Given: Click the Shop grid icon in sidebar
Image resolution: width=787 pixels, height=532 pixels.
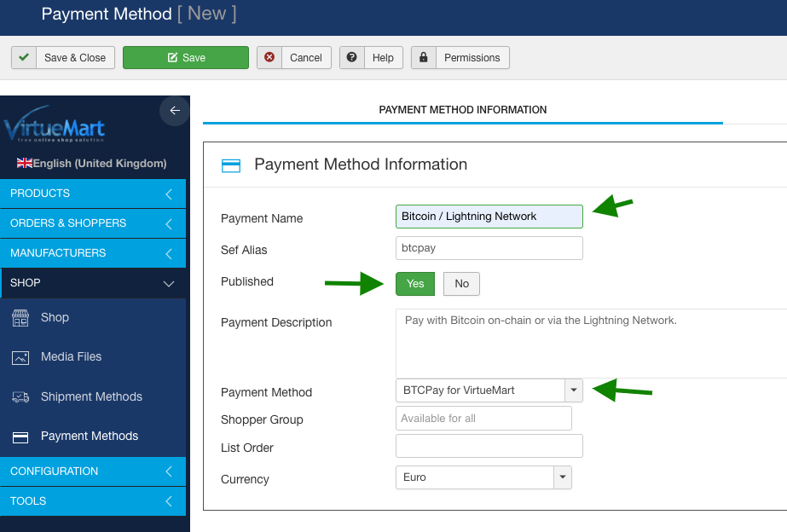Looking at the screenshot, I should point(21,317).
